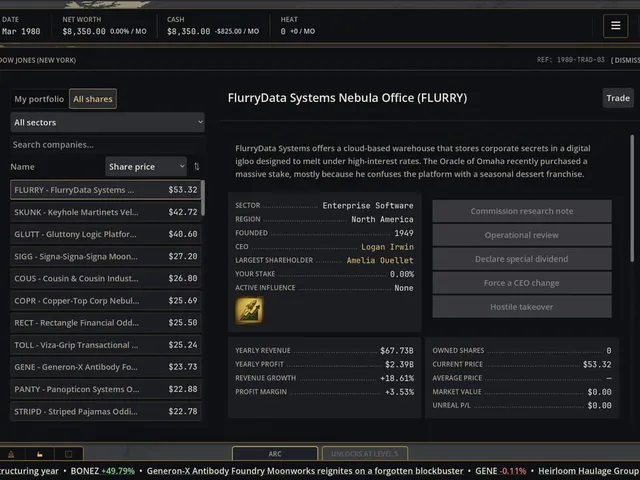640x480 pixels.
Task: Click Hostile takeover button
Action: pos(522,307)
